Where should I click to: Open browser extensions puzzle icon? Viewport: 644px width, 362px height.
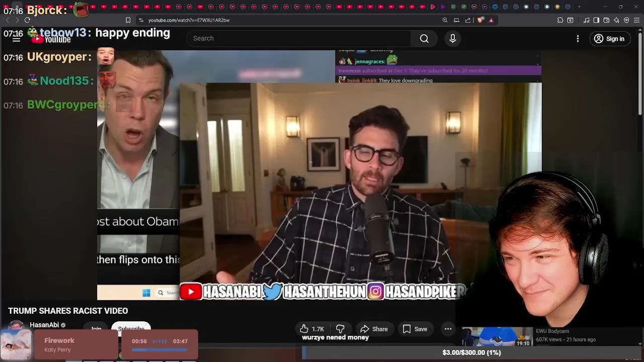tap(560, 20)
